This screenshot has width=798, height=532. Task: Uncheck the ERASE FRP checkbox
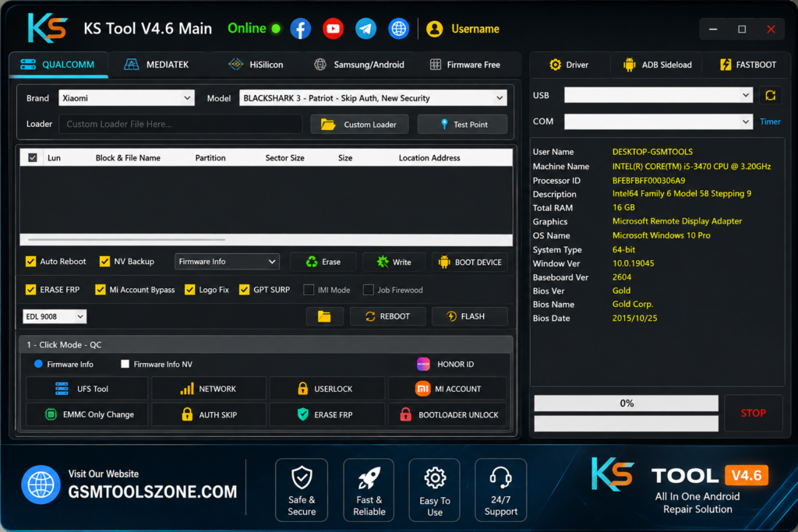click(30, 290)
